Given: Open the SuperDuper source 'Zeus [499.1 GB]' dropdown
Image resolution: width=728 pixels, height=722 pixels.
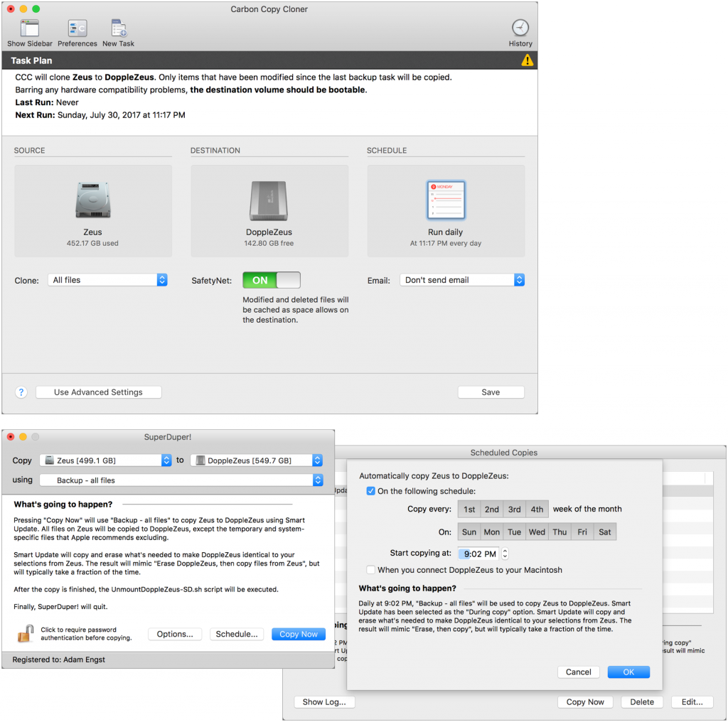Looking at the screenshot, I should point(106,460).
